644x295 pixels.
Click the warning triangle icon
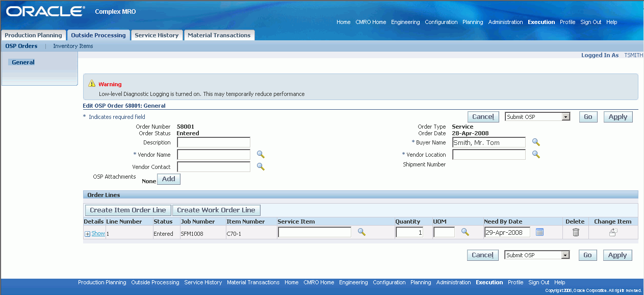point(92,84)
